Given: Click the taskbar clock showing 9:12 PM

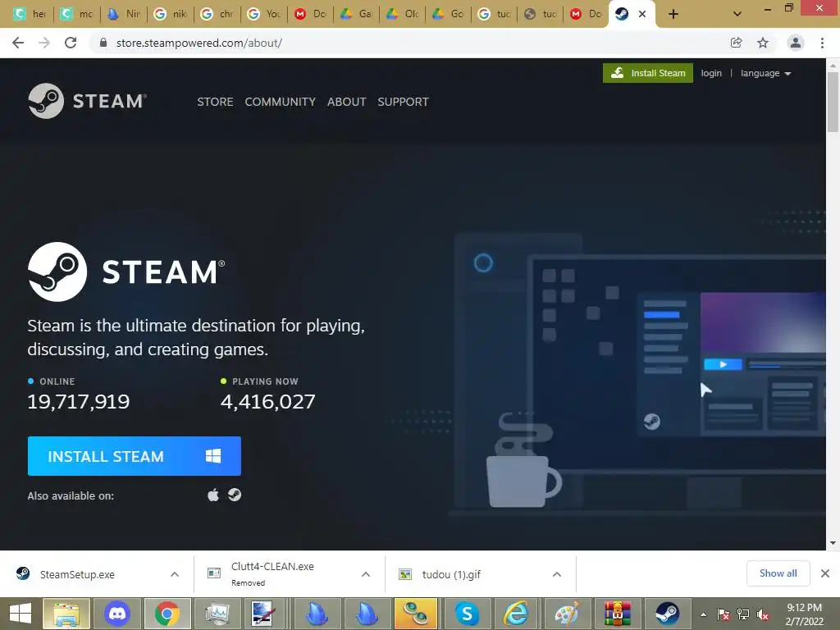Looking at the screenshot, I should pos(804,614).
